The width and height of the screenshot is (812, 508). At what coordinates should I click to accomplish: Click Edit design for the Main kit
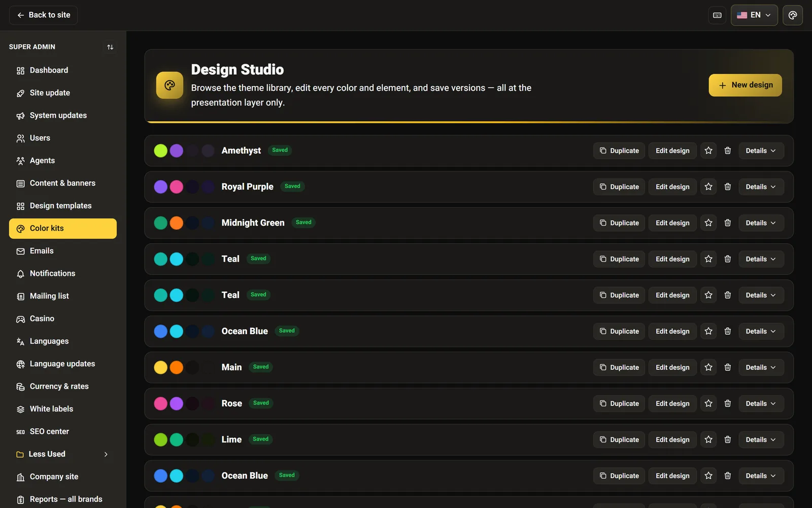click(672, 367)
